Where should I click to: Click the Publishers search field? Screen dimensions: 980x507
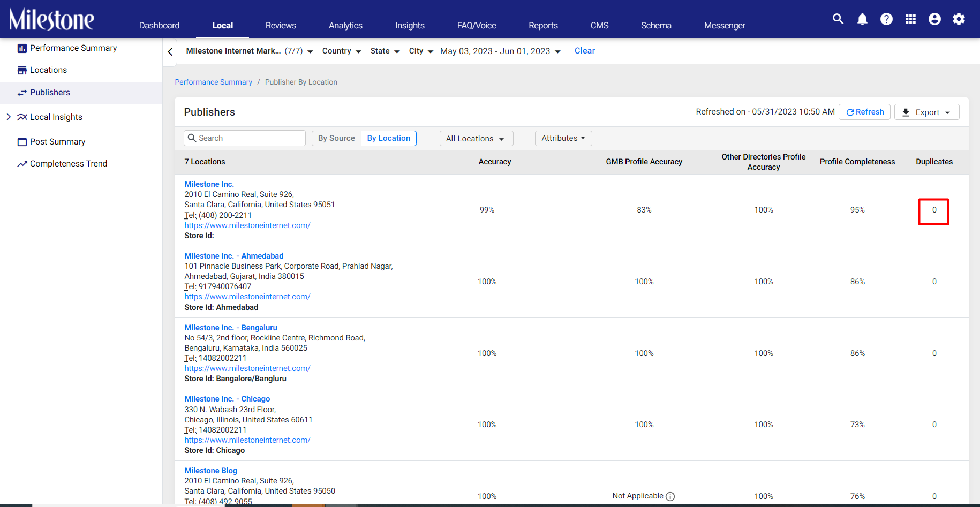pyautogui.click(x=245, y=138)
